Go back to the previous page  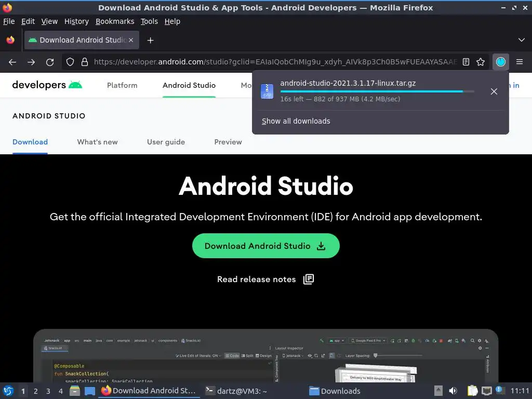click(x=12, y=62)
